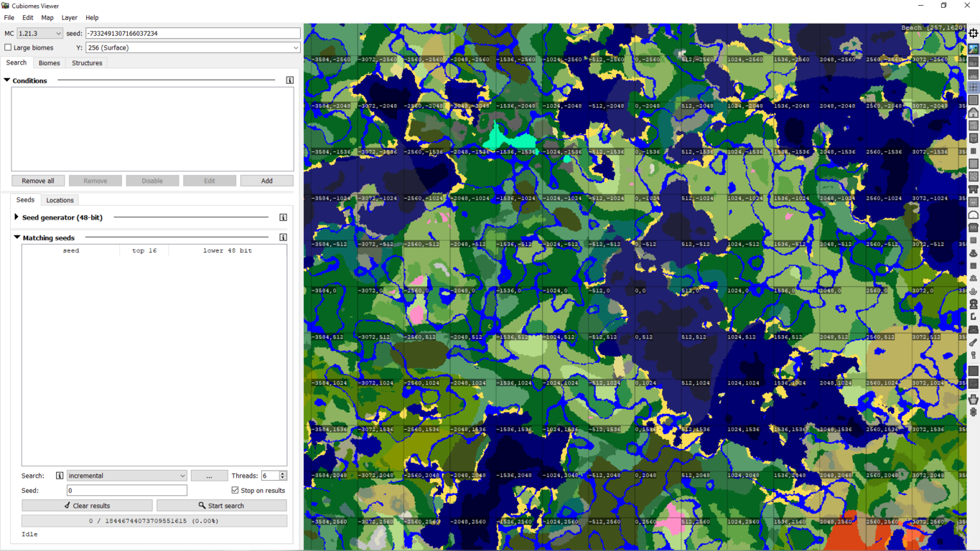This screenshot has height=551, width=980.
Task: Click the Start search button
Action: (x=221, y=506)
